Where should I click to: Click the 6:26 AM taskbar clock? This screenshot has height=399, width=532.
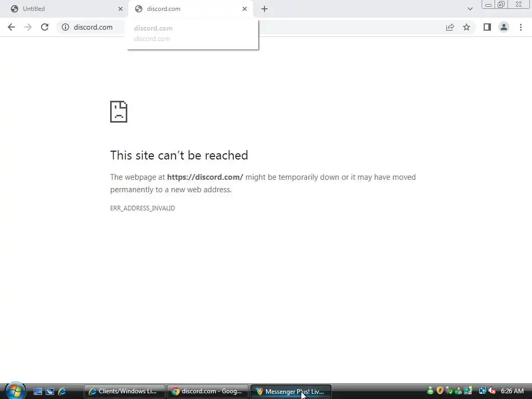click(x=512, y=391)
